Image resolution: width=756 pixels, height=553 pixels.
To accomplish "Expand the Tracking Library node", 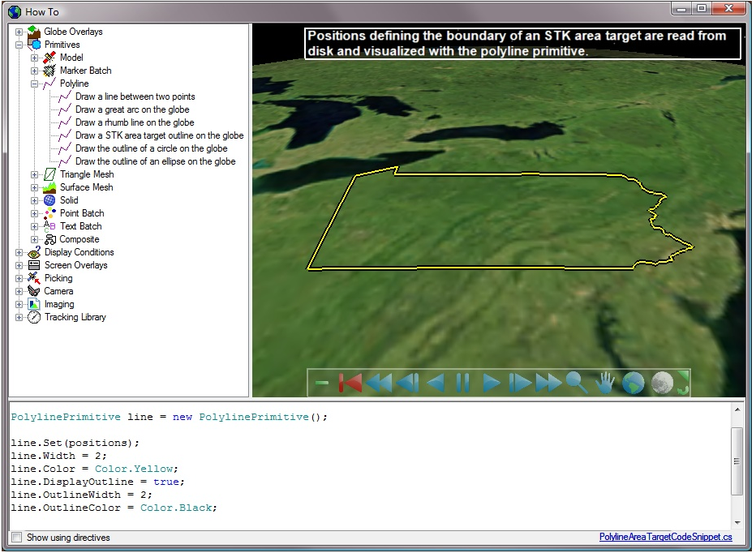I will point(19,318).
